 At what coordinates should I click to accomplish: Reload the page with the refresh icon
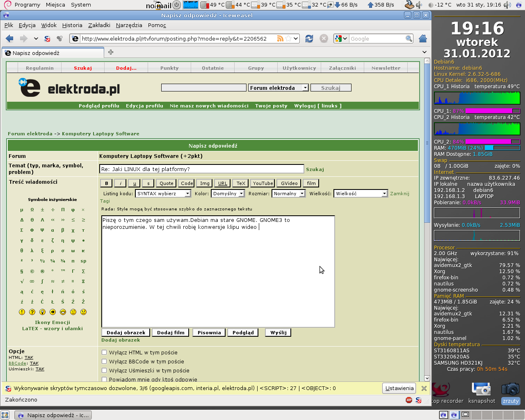coord(309,39)
